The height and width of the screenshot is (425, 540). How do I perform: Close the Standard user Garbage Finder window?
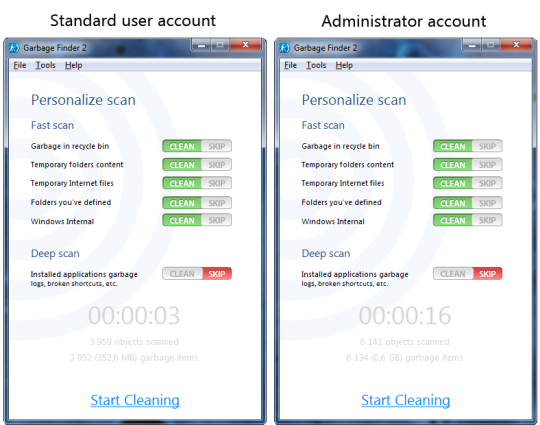[246, 45]
